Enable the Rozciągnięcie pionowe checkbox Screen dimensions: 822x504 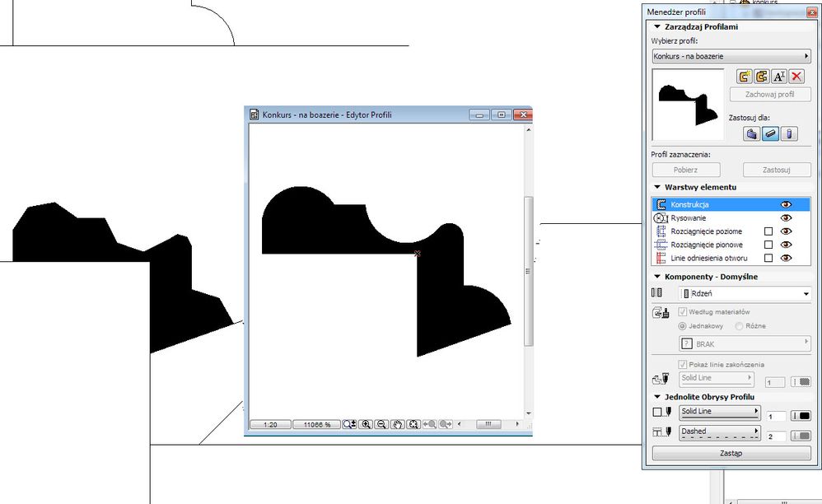[768, 245]
